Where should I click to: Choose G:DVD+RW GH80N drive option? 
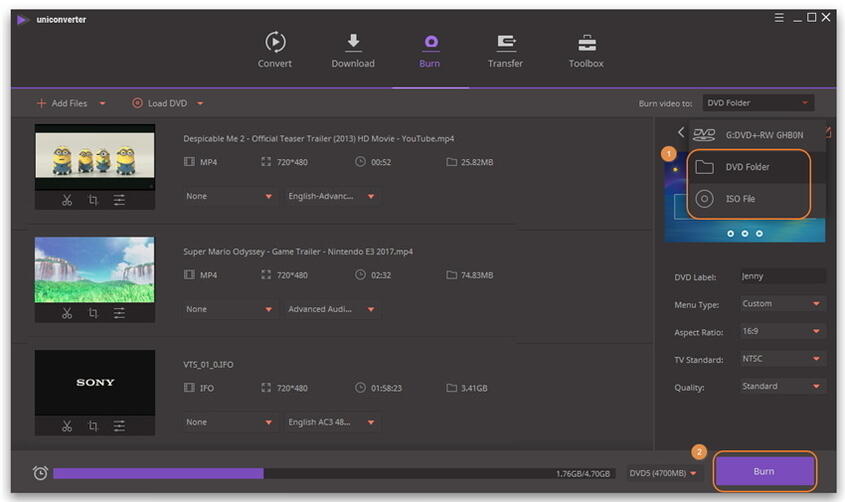[757, 135]
